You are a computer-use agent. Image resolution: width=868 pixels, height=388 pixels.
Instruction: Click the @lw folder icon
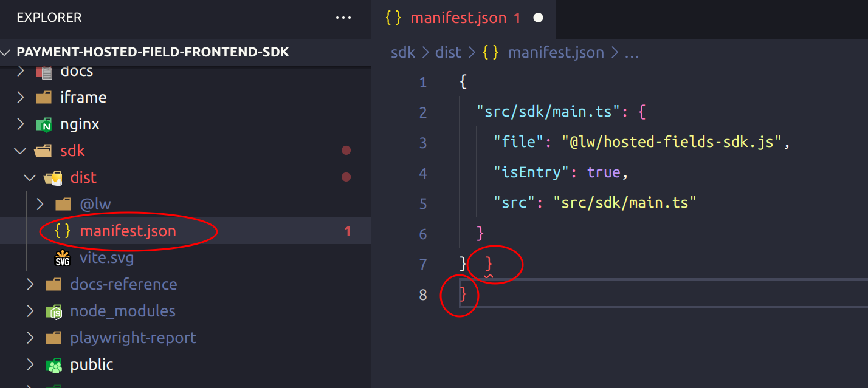63,205
